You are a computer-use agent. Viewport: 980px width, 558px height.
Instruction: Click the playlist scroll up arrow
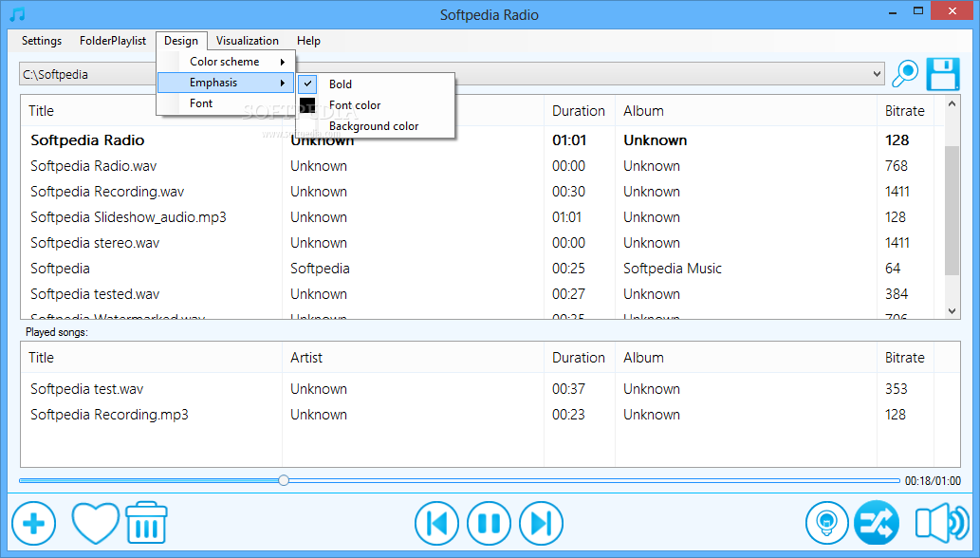(x=952, y=103)
